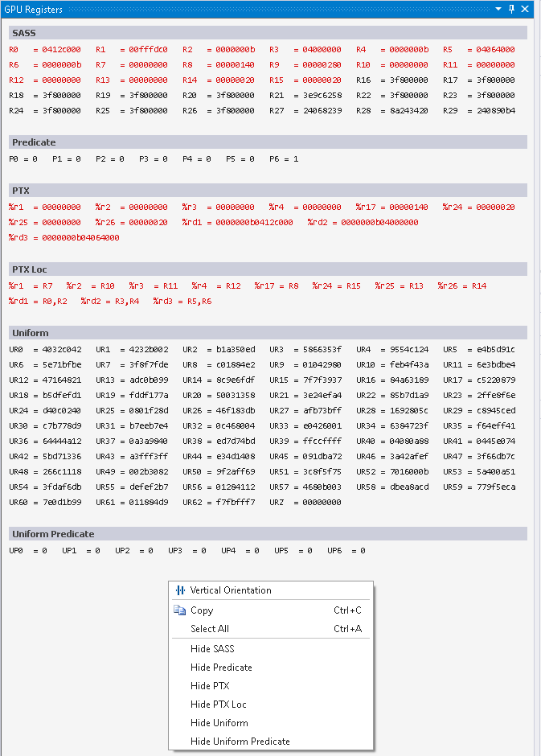
Task: Choose Hide Uniform Predicate option
Action: coord(240,742)
